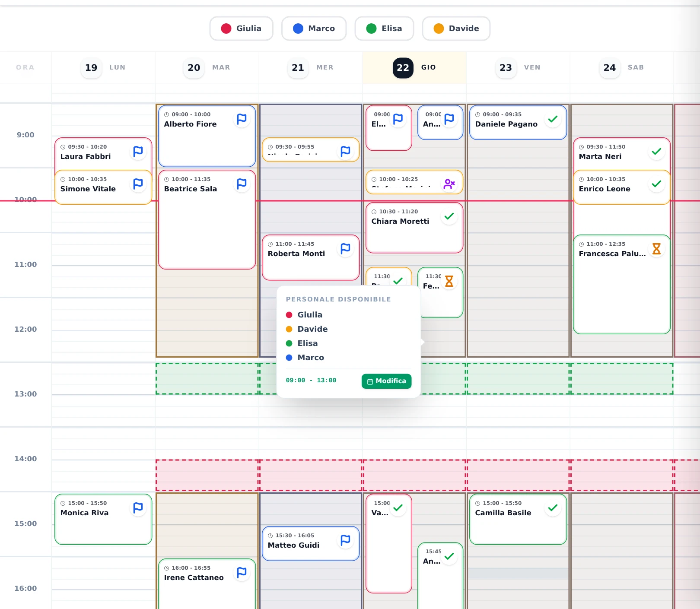Click the hourglass icon on Francesca Palu... appointment
Image resolution: width=700 pixels, height=609 pixels.
(x=656, y=249)
